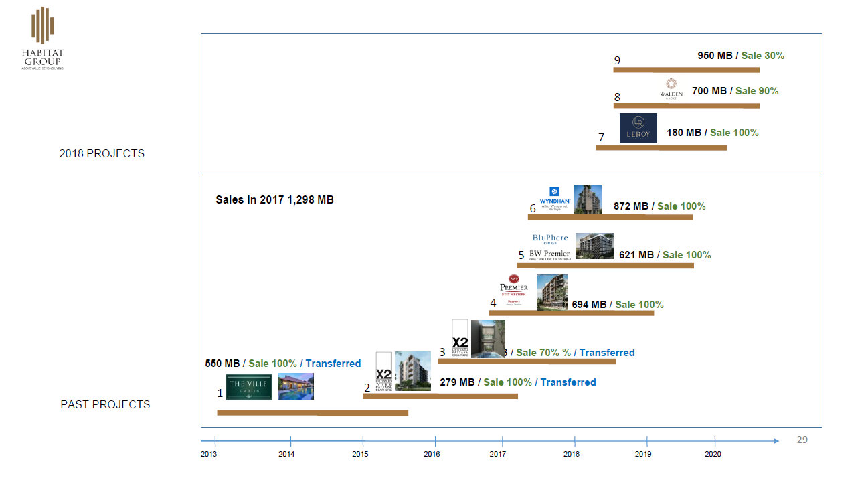The image size is (868, 484).
Task: Click the 2017 tick on the timeline
Action: pyautogui.click(x=502, y=441)
